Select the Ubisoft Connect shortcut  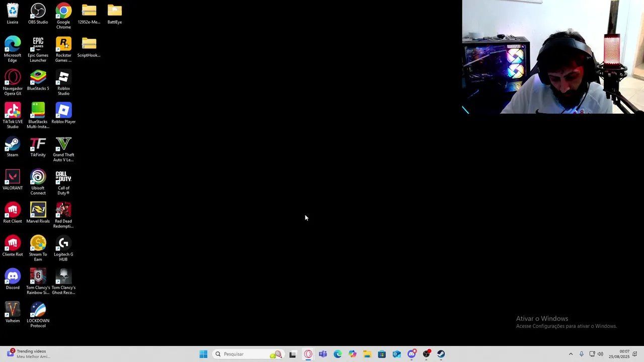pyautogui.click(x=38, y=182)
